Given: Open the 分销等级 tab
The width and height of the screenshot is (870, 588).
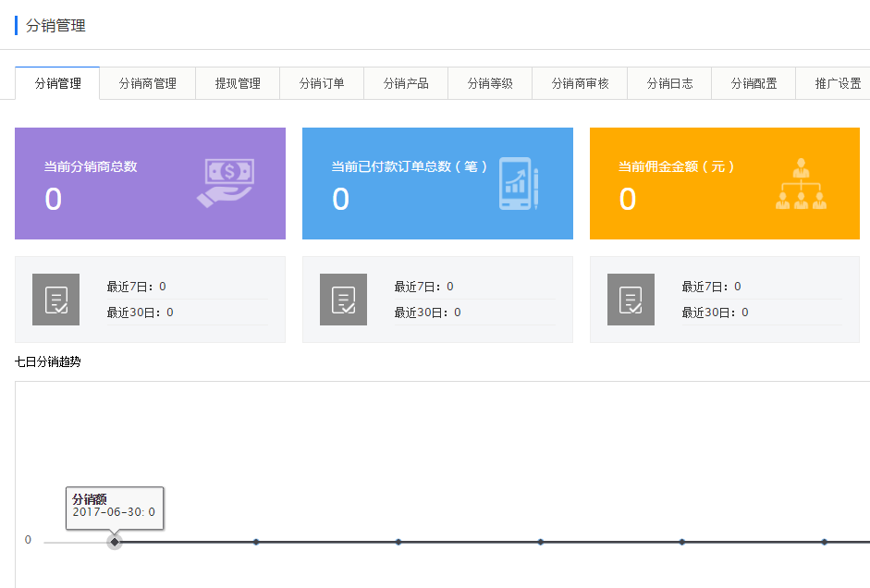Looking at the screenshot, I should pyautogui.click(x=490, y=82).
